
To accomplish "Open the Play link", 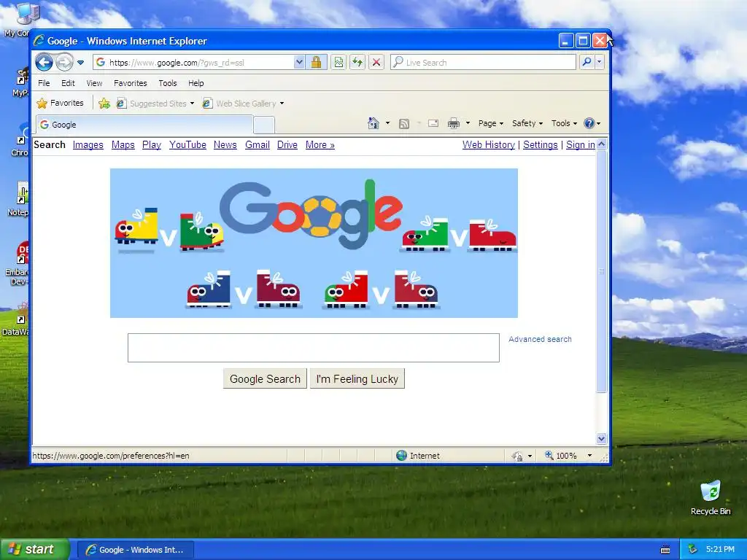I will [x=152, y=145].
